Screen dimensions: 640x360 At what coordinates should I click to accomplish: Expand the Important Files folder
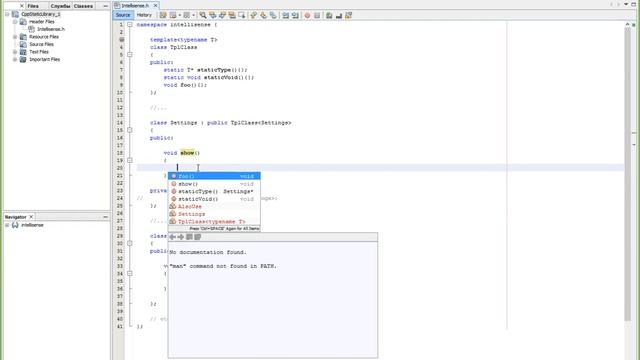(15, 59)
